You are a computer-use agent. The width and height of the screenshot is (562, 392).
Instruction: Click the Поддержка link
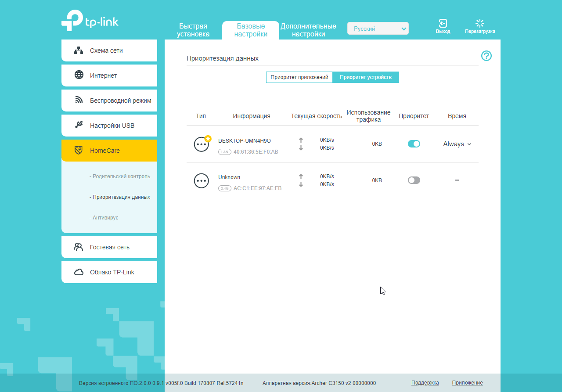click(x=425, y=383)
